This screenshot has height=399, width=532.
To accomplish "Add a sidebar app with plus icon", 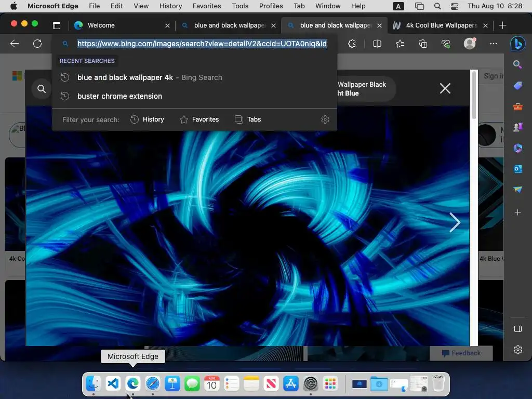I will tap(518, 212).
